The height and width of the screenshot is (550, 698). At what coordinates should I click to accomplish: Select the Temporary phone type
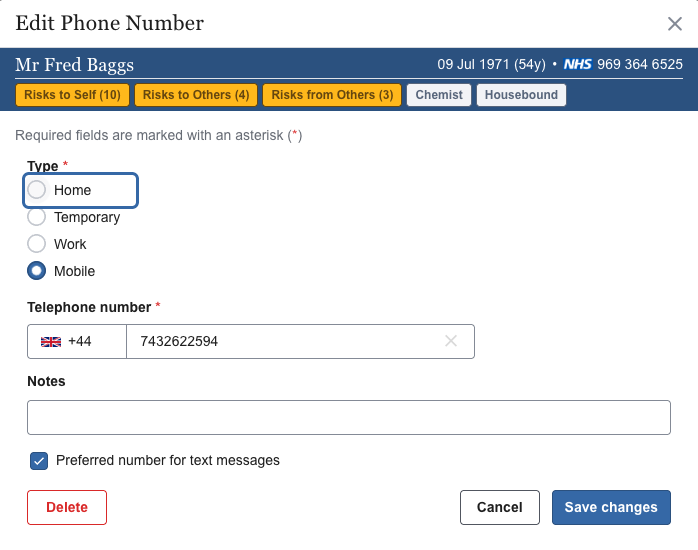(37, 217)
